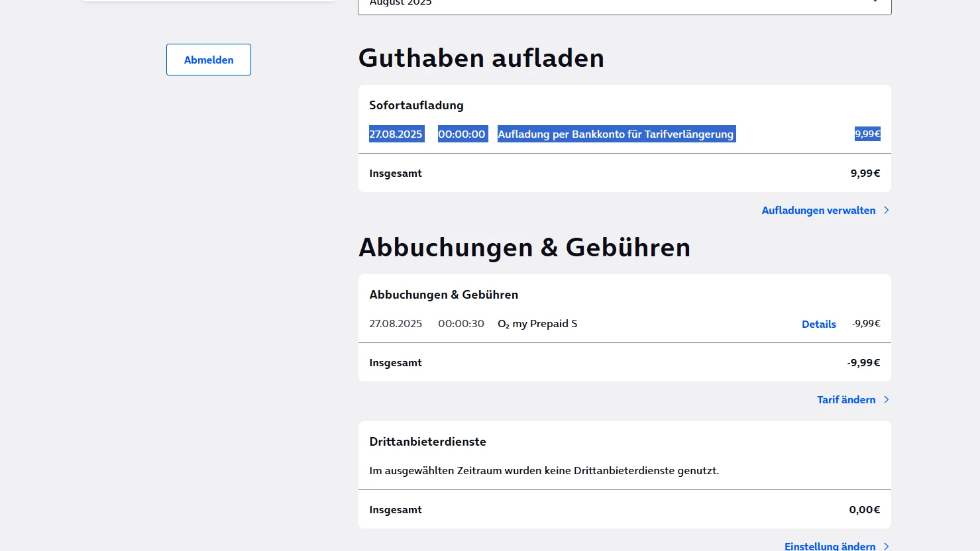980x551 pixels.
Task: Select the highlighted date 27.08.2025 in Sofortaufladung
Action: 396,134
